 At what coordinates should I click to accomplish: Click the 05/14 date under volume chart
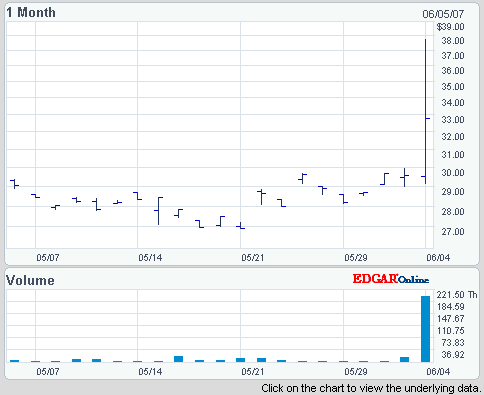coord(150,371)
